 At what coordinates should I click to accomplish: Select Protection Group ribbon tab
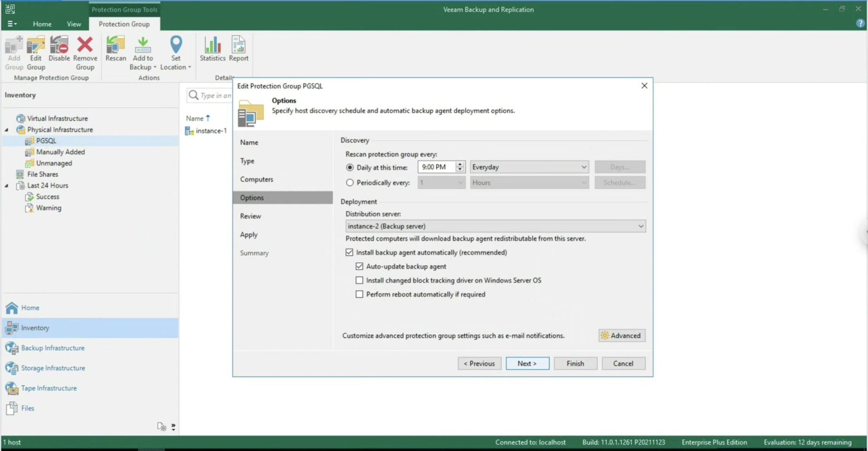click(x=124, y=24)
